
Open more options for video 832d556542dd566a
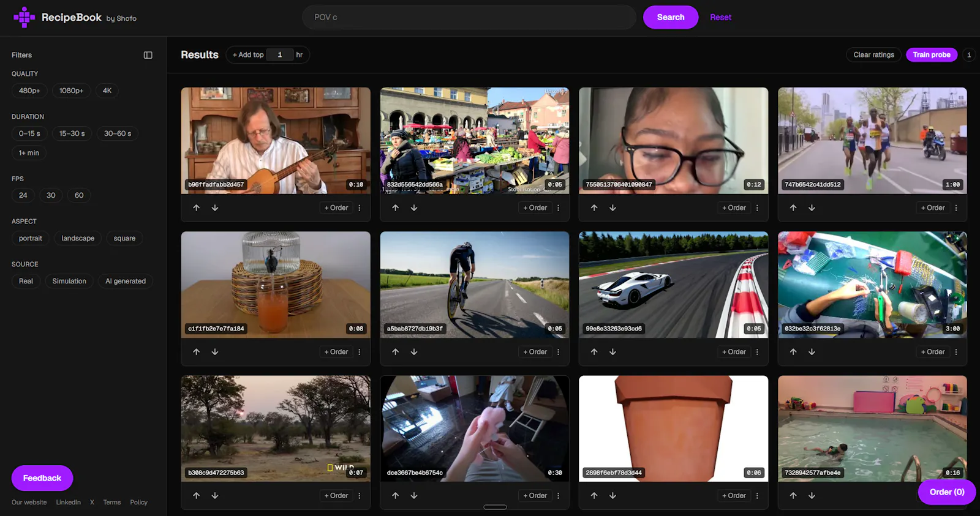(x=558, y=208)
